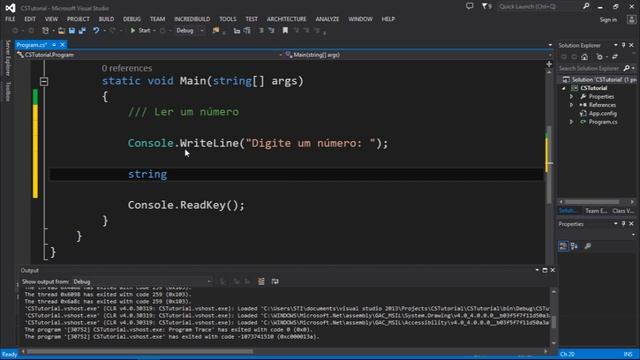Image resolution: width=640 pixels, height=360 pixels.
Task: Open the ARCHITECTURE menu
Action: pyautogui.click(x=287, y=19)
